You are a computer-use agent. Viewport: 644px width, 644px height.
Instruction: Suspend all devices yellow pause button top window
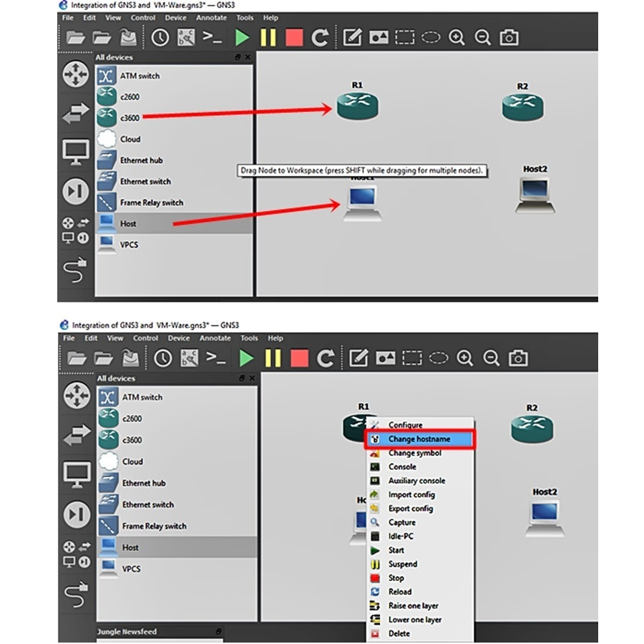click(x=268, y=38)
